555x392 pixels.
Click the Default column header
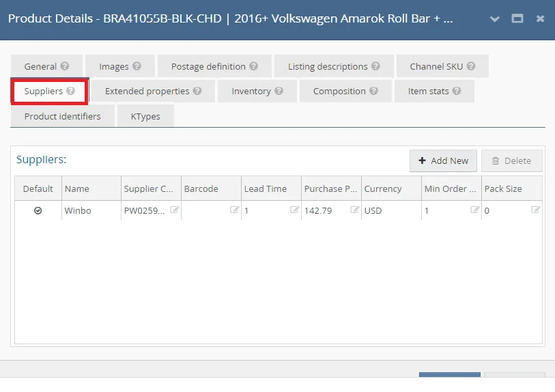pyautogui.click(x=38, y=188)
